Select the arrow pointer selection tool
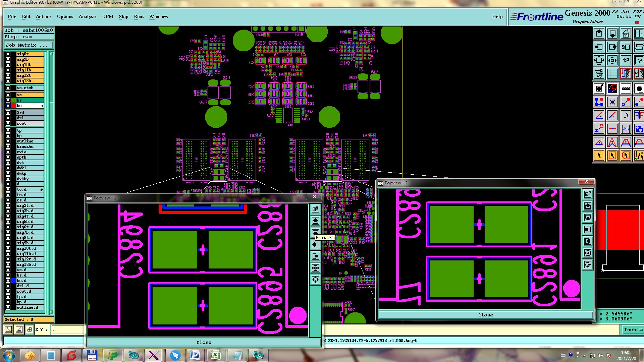644x362 pixels. 599,156
